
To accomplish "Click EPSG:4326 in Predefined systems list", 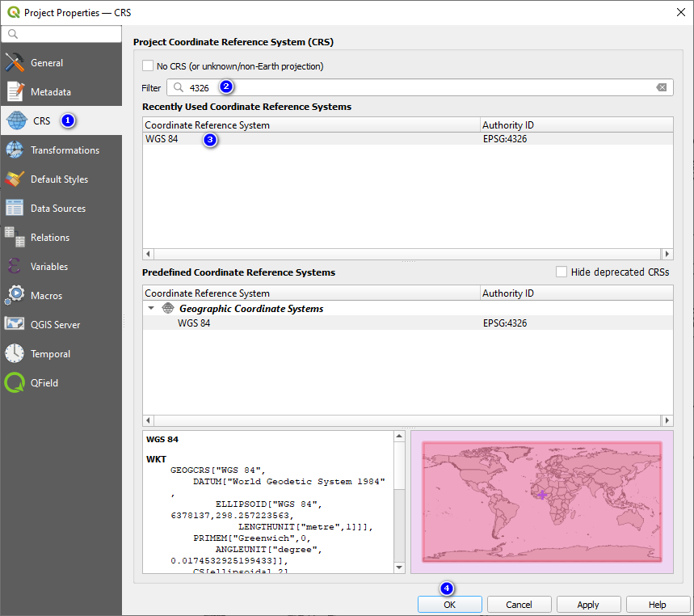I will tap(505, 323).
